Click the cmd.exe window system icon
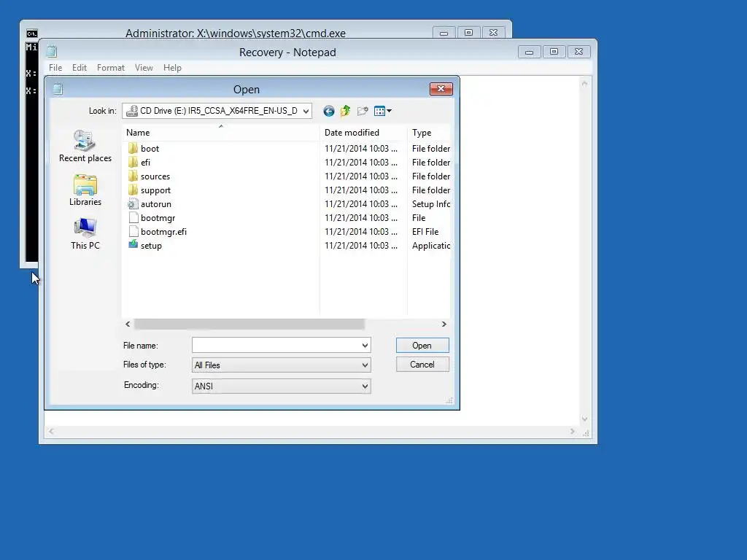Viewport: 747px width, 560px height. pos(32,34)
